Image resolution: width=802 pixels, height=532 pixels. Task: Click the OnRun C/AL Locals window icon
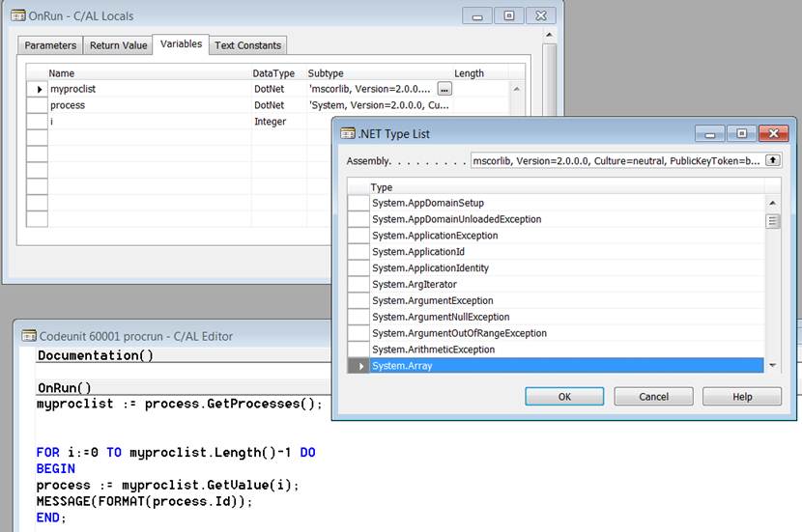pos(17,15)
